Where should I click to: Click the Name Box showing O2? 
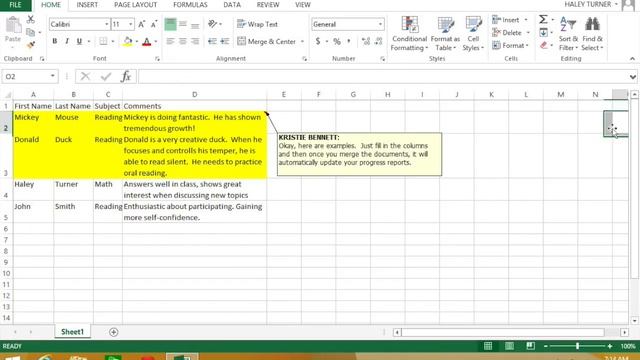tap(30, 76)
